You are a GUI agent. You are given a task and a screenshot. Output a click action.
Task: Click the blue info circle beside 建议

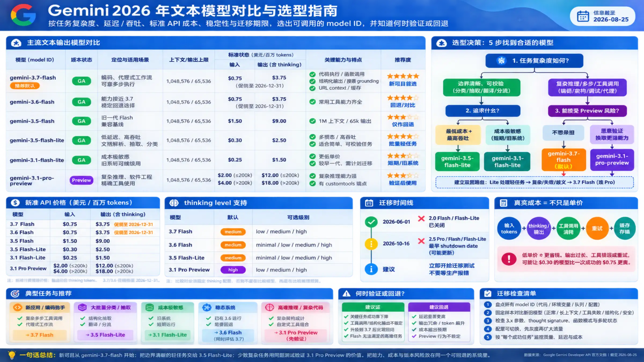tap(371, 269)
